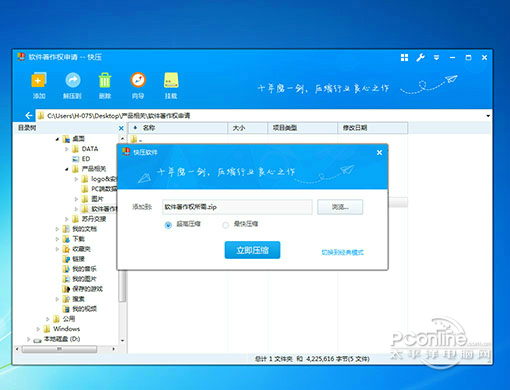Click the address bar path text
The height and width of the screenshot is (390, 510).
[118, 116]
